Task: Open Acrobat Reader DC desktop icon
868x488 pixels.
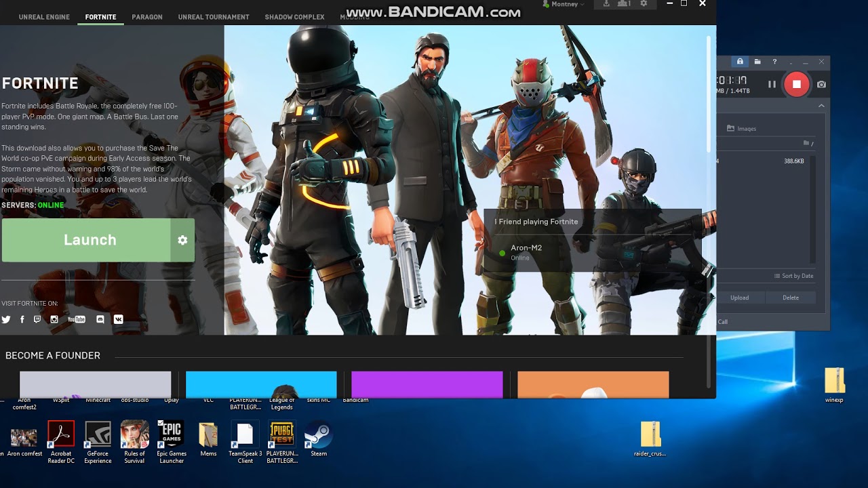Action: (x=61, y=443)
